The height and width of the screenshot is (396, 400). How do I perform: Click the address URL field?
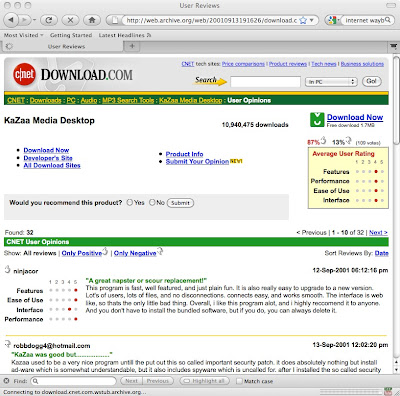point(210,20)
